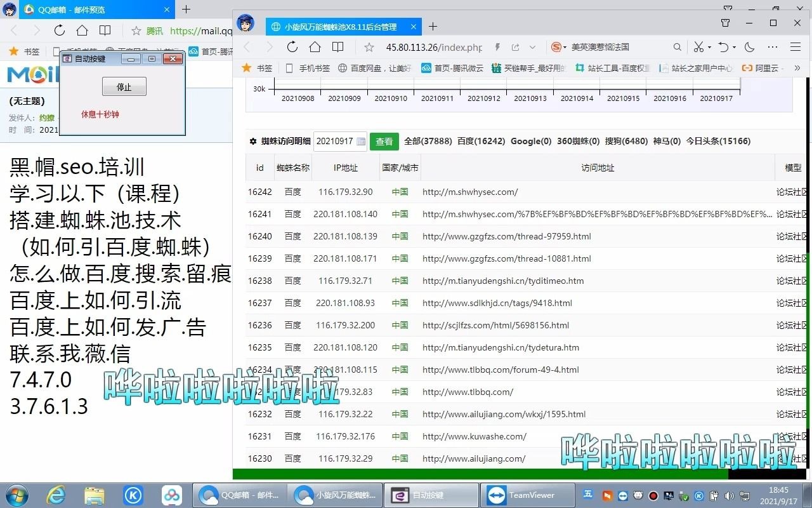Expand address bar history dropdown chevron
The height and width of the screenshot is (508, 812).
point(532,47)
